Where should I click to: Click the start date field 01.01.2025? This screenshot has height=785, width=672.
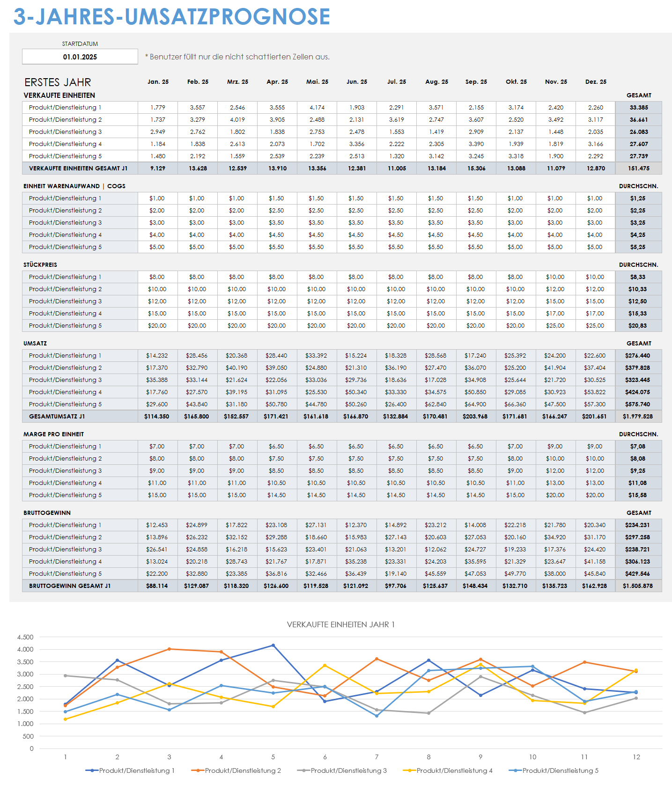pos(80,57)
